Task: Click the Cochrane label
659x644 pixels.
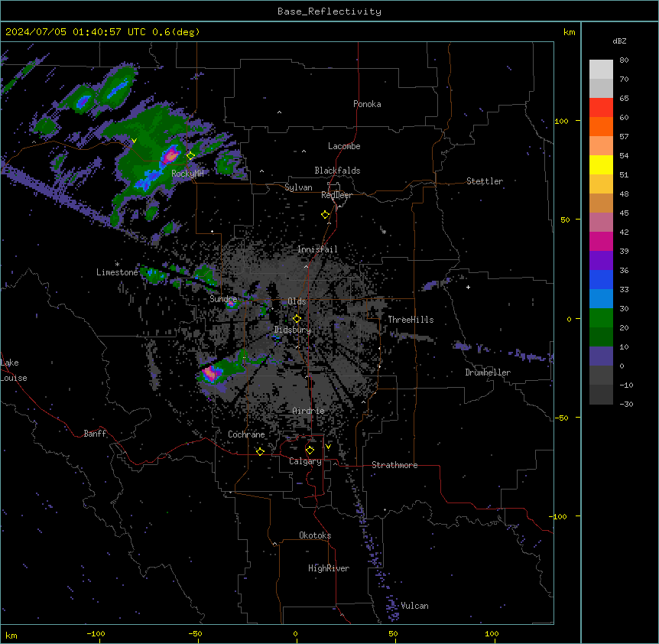Action: pos(246,434)
